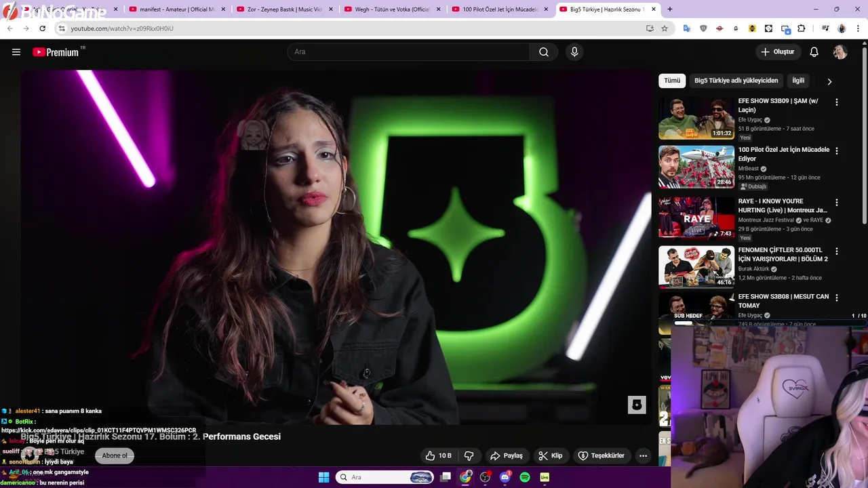Image resolution: width=868 pixels, height=488 pixels.
Task: Click Paylaş share button
Action: (507, 455)
